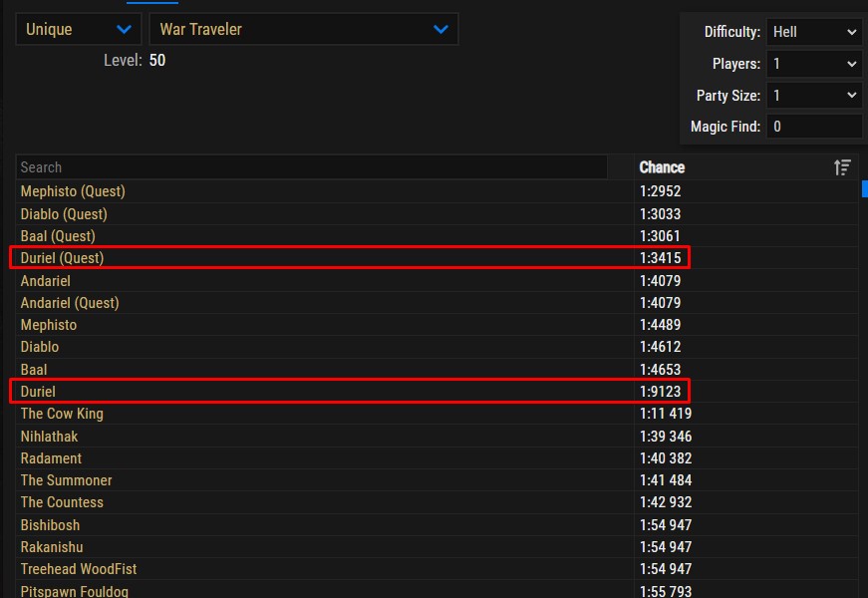Click the Level 50 value
Screen dimensions: 868x598
[x=157, y=61]
